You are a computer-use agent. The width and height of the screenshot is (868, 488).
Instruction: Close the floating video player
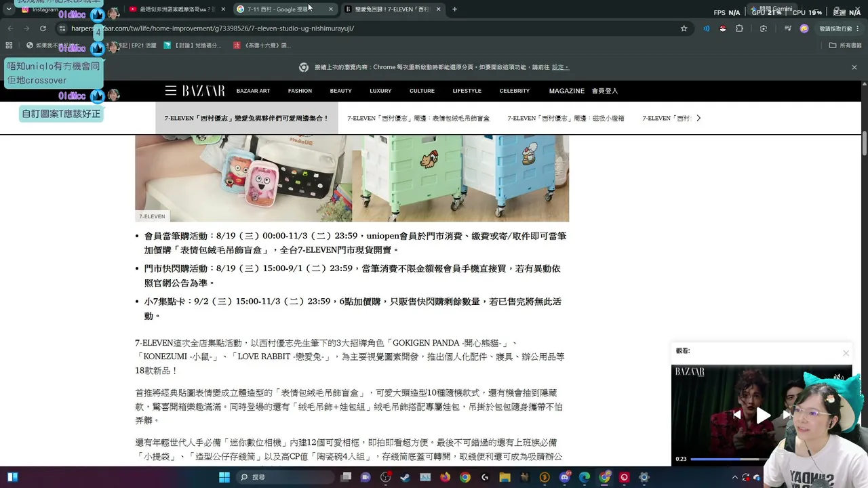pos(846,352)
